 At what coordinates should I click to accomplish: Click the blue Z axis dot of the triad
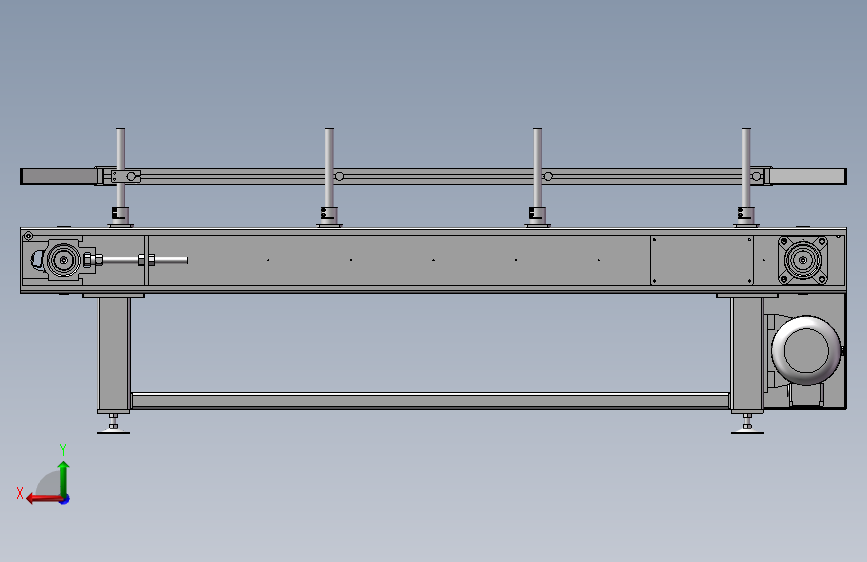tap(65, 499)
